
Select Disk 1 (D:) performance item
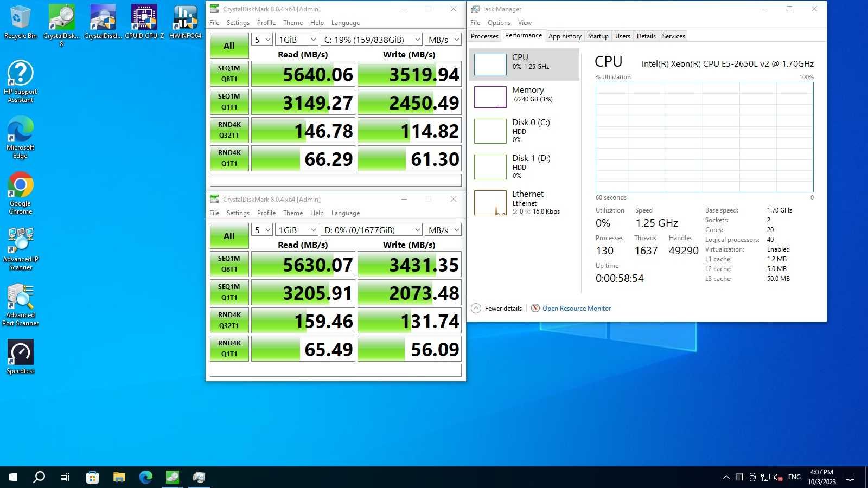point(524,166)
